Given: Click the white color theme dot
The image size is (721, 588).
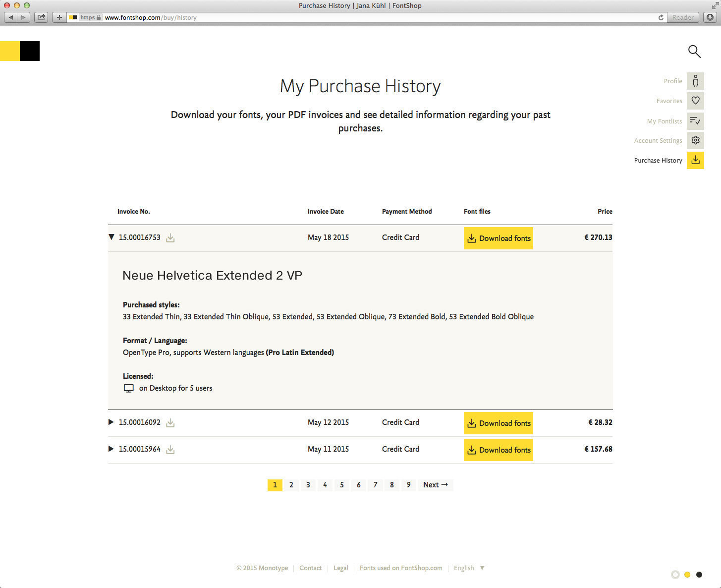Looking at the screenshot, I should coord(675,575).
